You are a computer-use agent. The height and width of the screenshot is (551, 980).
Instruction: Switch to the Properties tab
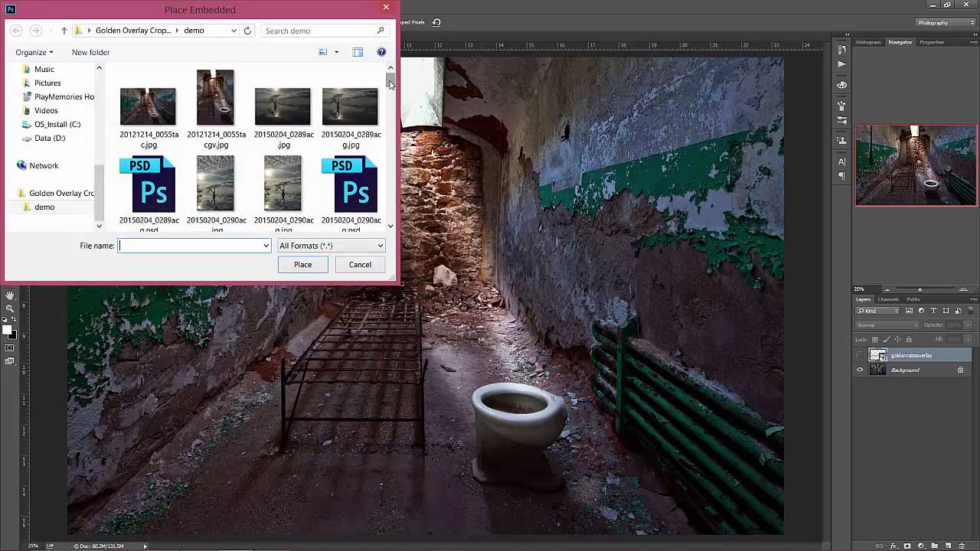tap(932, 42)
